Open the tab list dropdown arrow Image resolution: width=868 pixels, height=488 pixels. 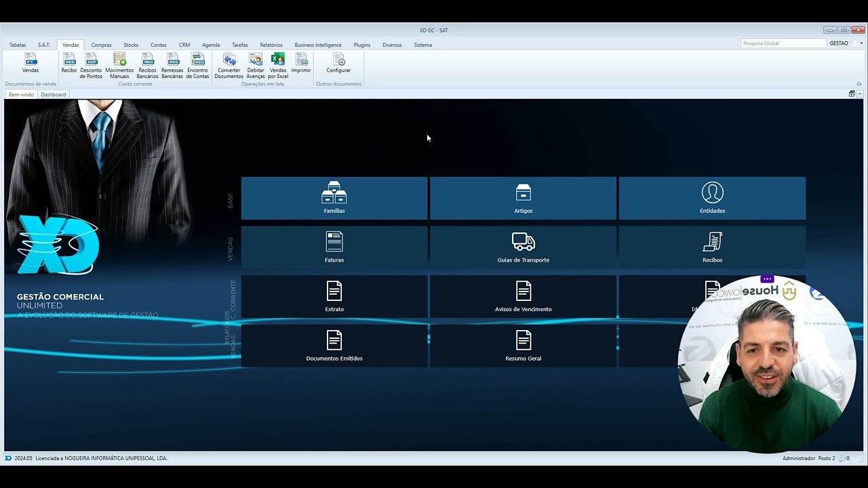[x=860, y=94]
